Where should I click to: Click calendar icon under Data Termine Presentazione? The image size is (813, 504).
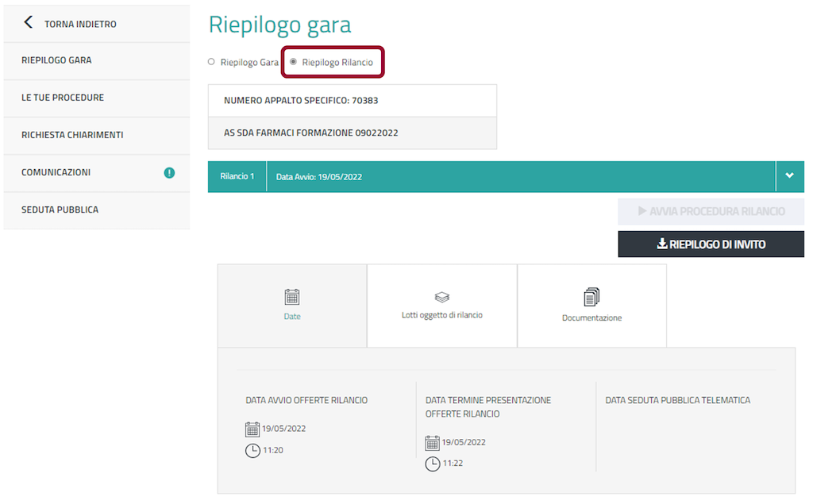pyautogui.click(x=433, y=443)
